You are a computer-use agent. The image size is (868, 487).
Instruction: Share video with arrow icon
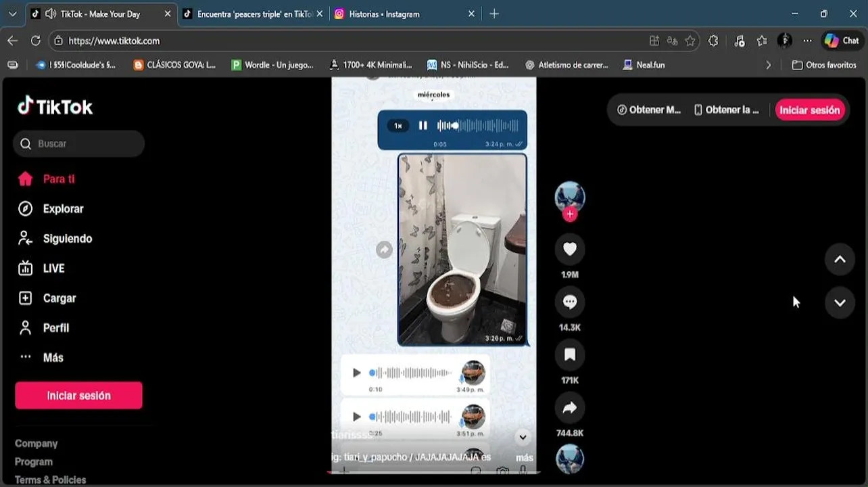(x=570, y=408)
